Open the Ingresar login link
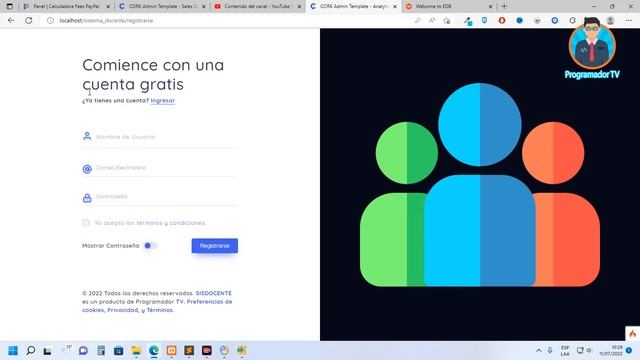This screenshot has height=360, width=640. (162, 100)
